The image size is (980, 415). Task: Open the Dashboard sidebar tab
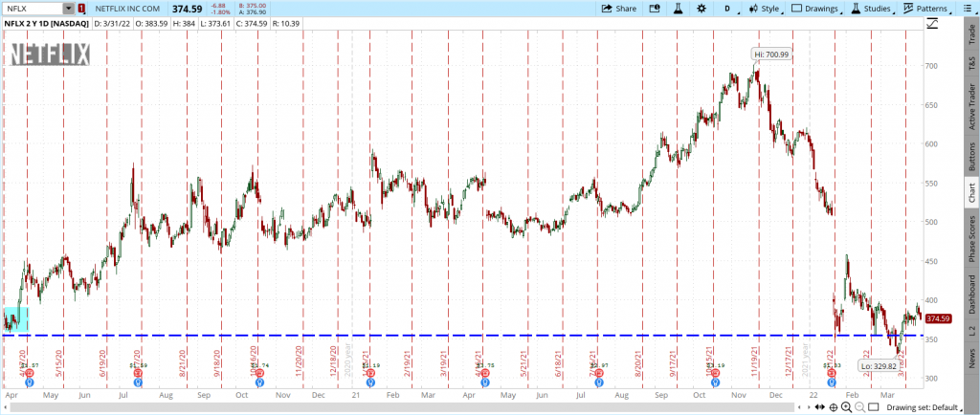click(x=972, y=294)
